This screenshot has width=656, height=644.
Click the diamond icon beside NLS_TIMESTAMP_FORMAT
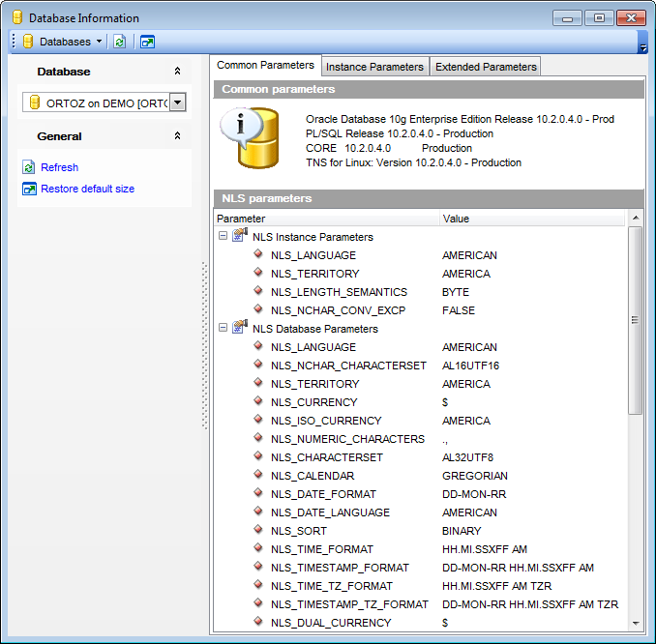click(258, 566)
